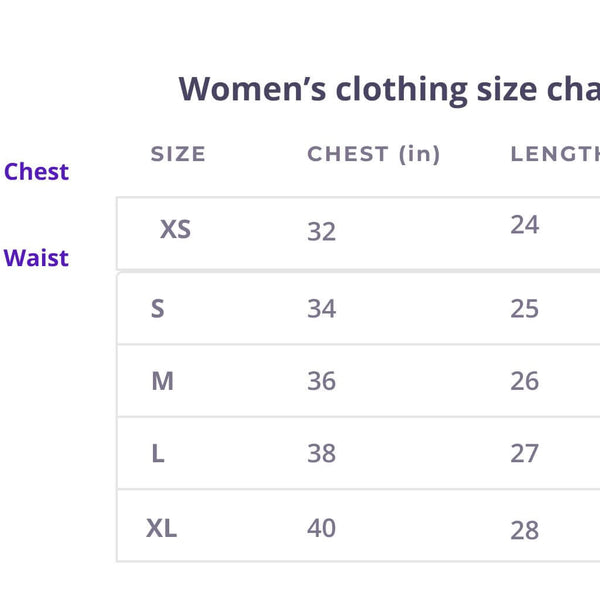The image size is (600, 600).
Task: Click length value 27 in L row
Action: point(524,454)
